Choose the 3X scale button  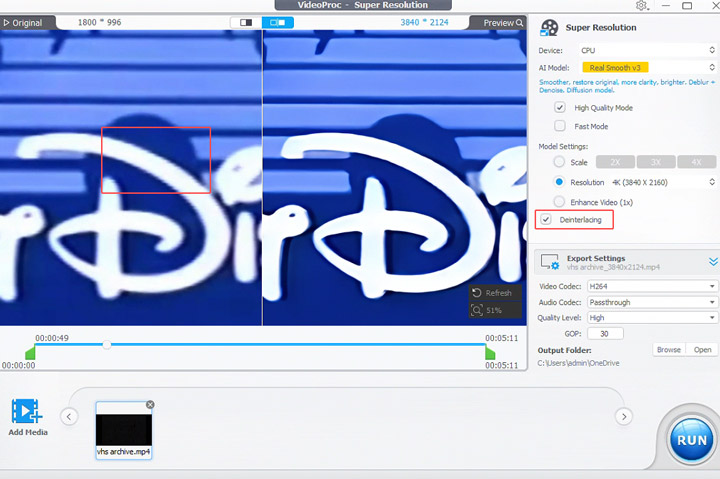pos(656,162)
